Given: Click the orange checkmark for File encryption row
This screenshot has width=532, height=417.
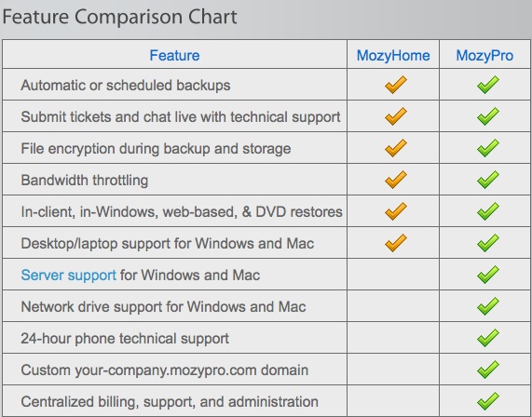Looking at the screenshot, I should [396, 148].
